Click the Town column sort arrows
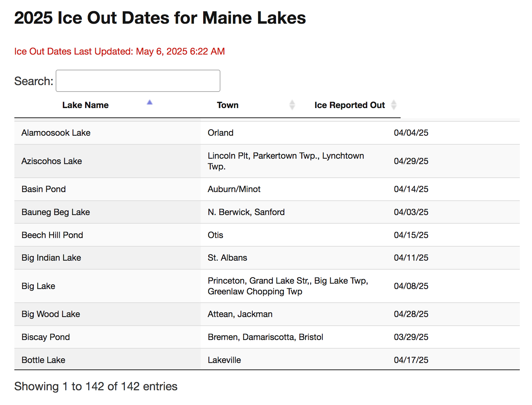Viewport: 532px width, 405px height. coord(292,105)
